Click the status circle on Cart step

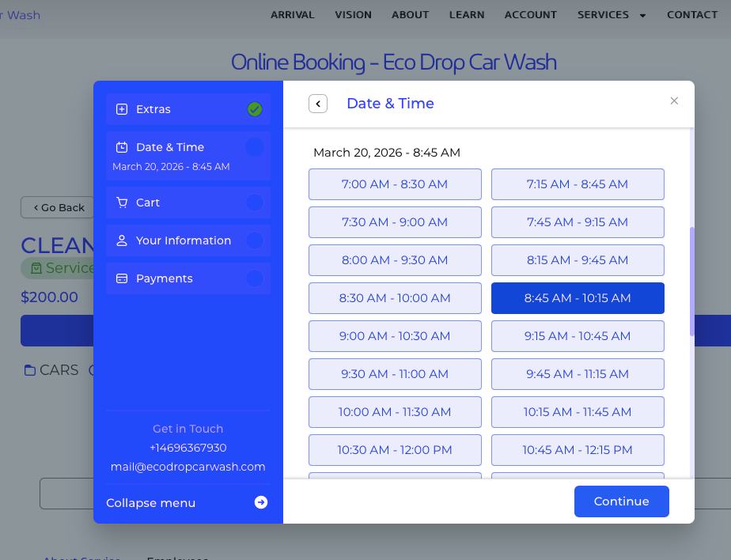(x=255, y=202)
